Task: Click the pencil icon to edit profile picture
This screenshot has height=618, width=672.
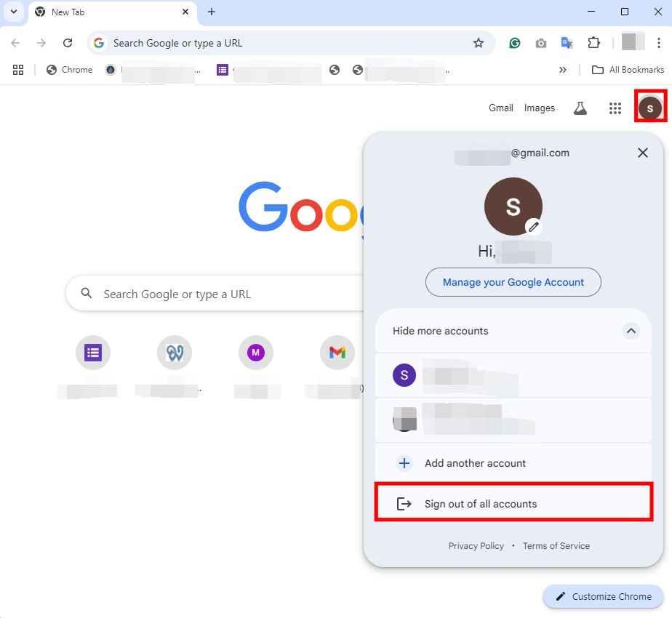Action: [534, 227]
